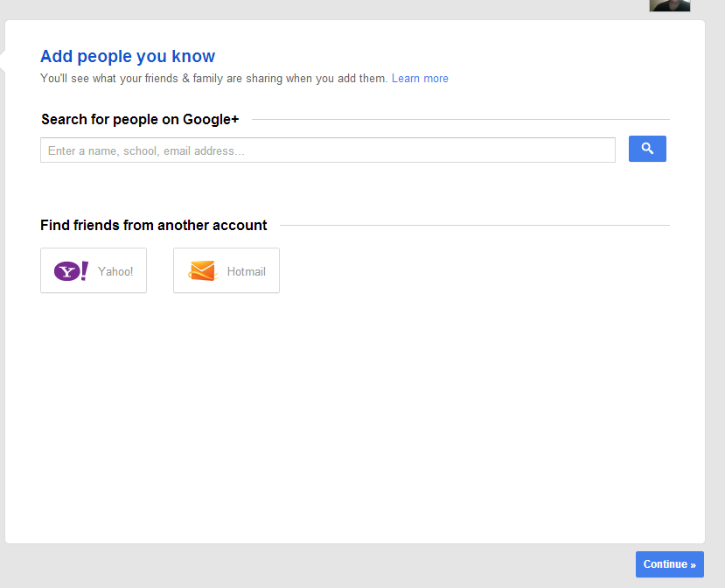Click the purple Yahoo! logo icon
Screen dimensions: 725x588
(71, 271)
